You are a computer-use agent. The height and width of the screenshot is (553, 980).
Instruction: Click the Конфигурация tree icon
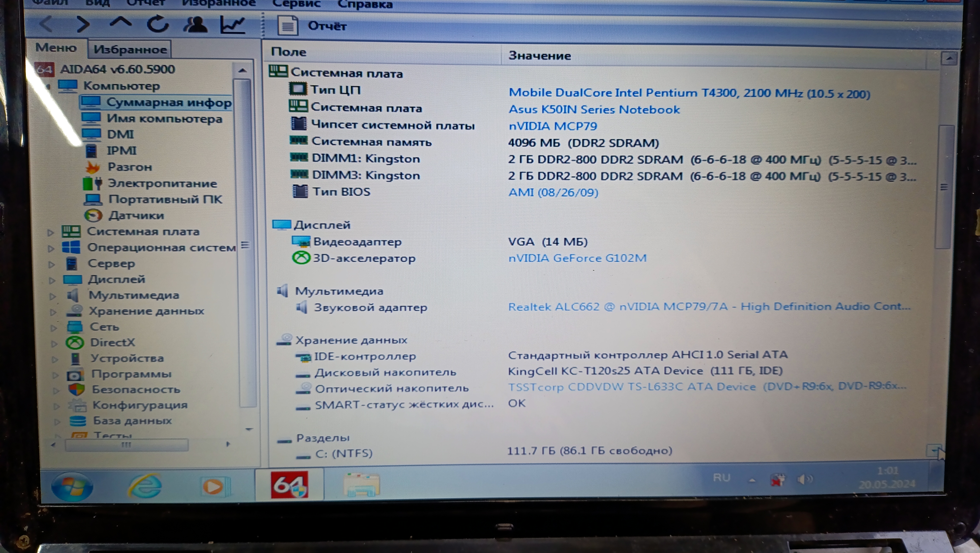[77, 405]
